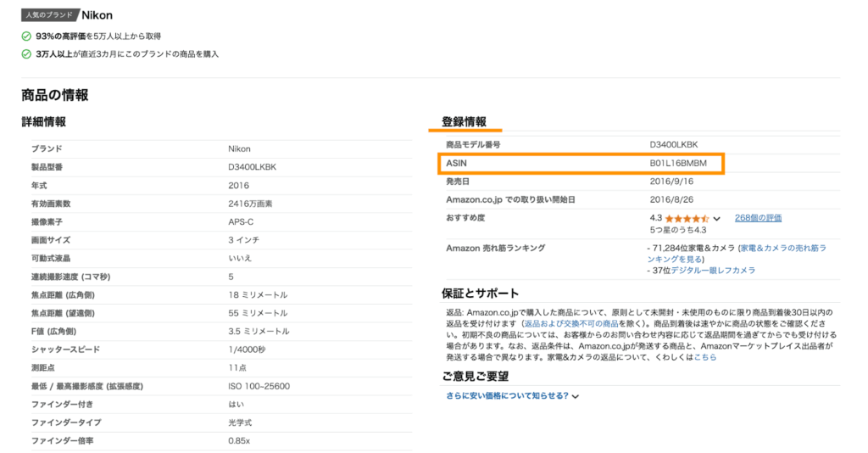
Task: Click the 連続撮影速度 (コマ秒) label
Action: point(71,277)
